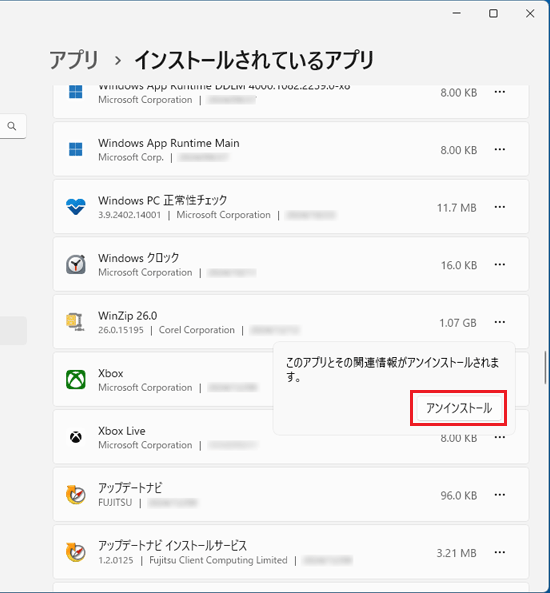Select the Xbox Live name text
The width and height of the screenshot is (550, 593).
click(x=121, y=431)
